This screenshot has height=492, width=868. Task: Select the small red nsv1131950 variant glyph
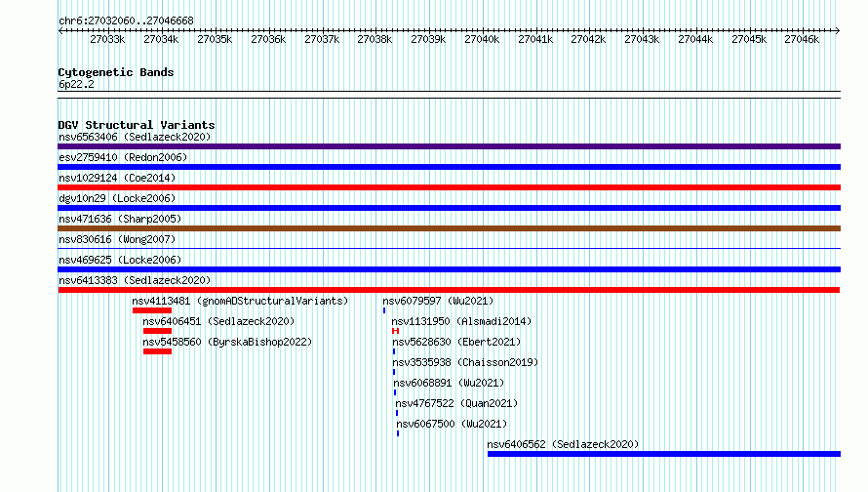395,331
